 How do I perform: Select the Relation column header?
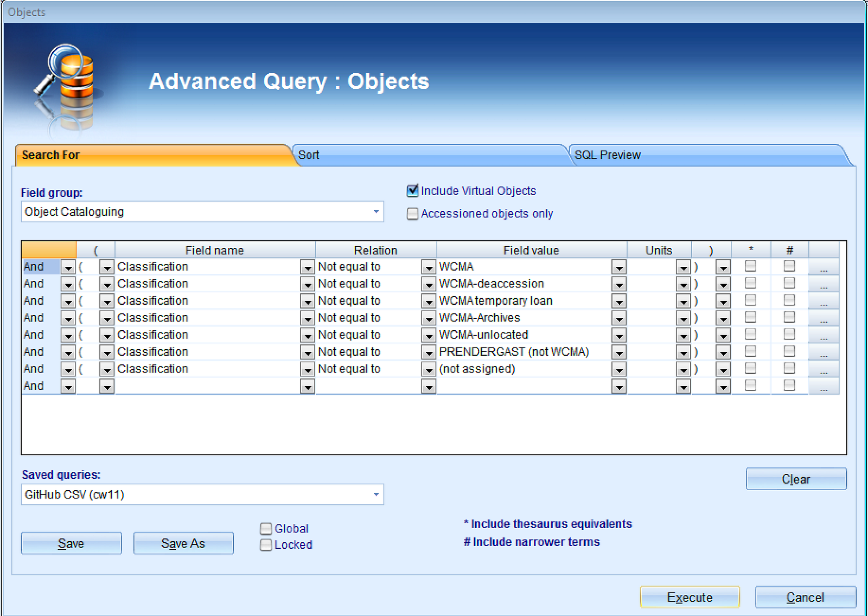click(375, 250)
